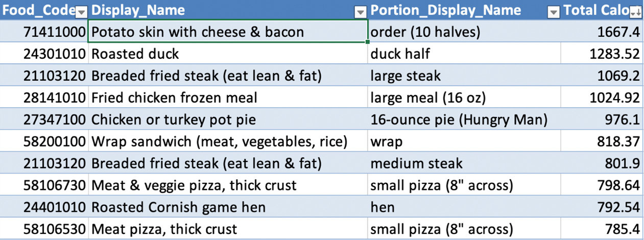This screenshot has width=644, height=240.
Task: Select the Potato skin with cheese & bacon cell
Action: coord(228,32)
